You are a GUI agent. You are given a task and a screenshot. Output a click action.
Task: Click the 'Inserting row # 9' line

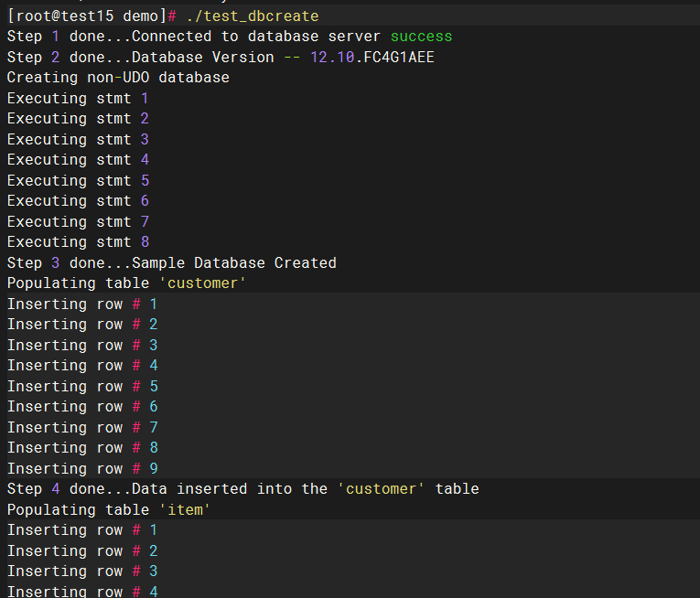click(82, 468)
